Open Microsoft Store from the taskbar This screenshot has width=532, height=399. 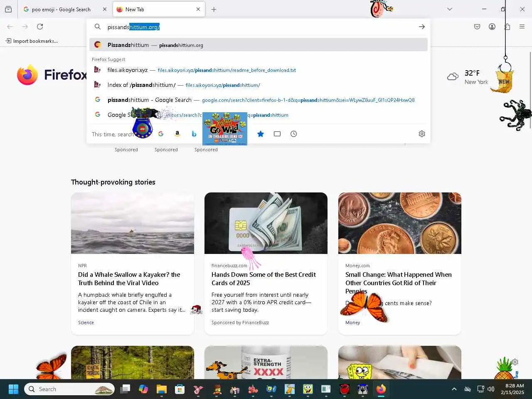[180, 389]
